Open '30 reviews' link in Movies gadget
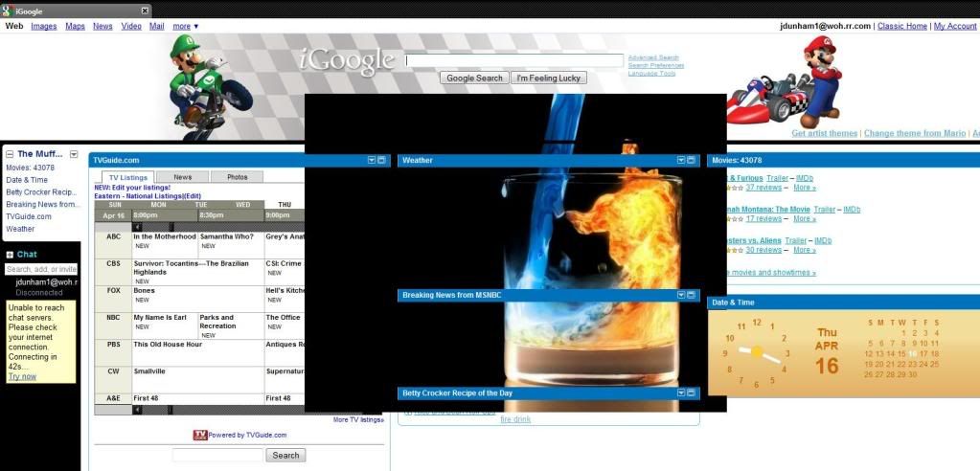 (763, 250)
